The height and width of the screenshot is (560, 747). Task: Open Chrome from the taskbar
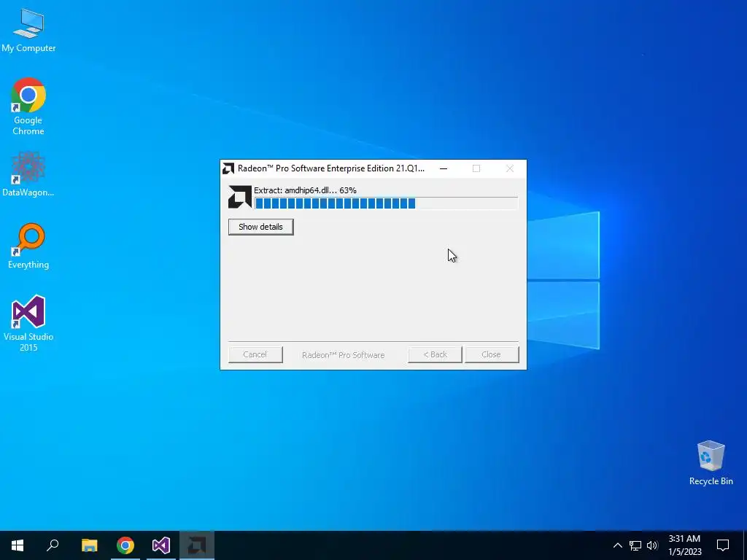coord(125,545)
